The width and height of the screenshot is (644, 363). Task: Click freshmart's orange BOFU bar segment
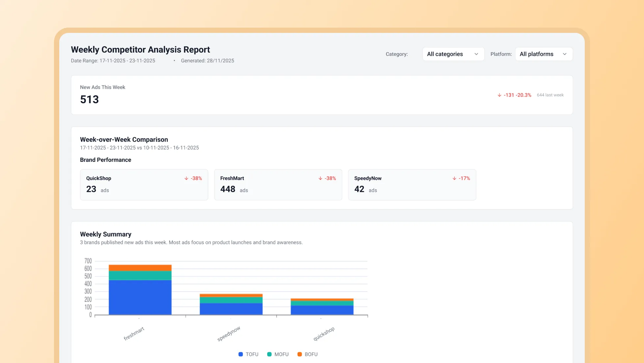click(140, 268)
